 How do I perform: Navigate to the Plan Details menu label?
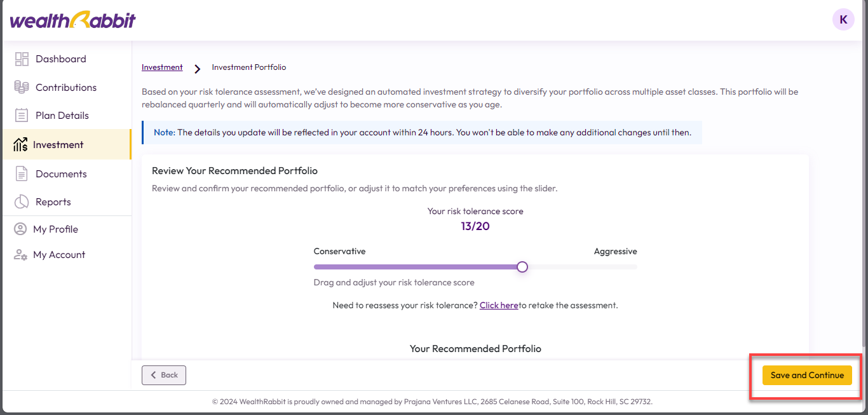(62, 116)
